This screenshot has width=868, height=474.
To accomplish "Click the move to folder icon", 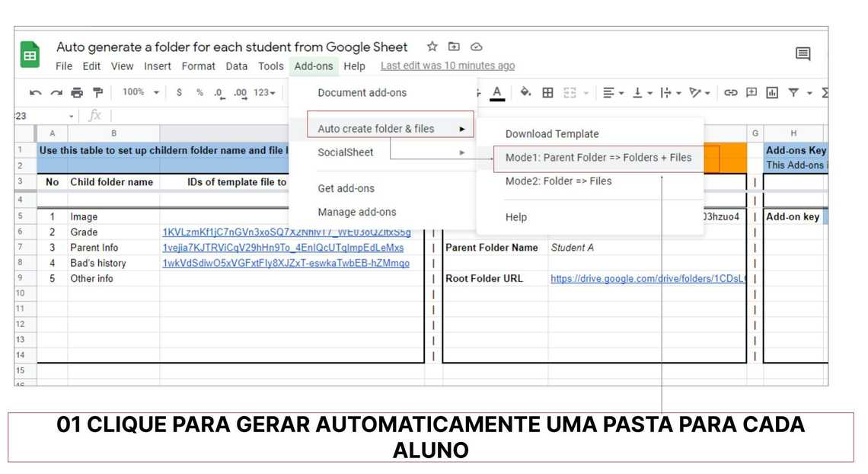I will [454, 46].
